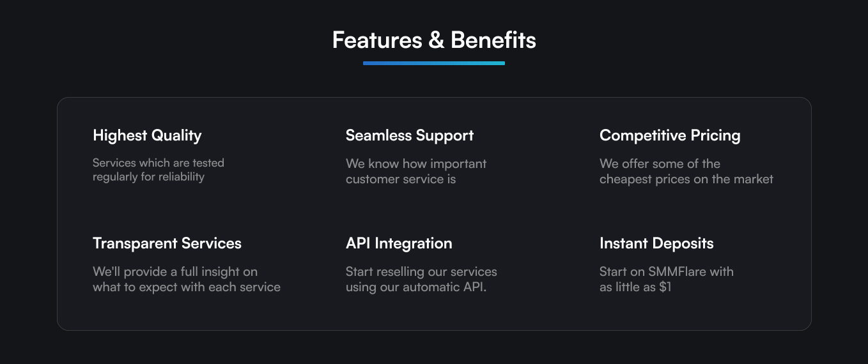Screen dimensions: 868x364
Task: Click the 'as little as $1' line
Action: click(635, 287)
